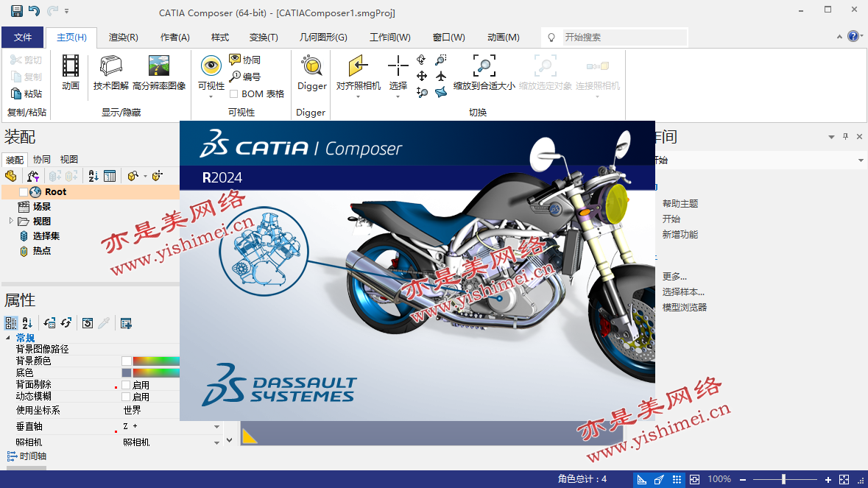Click the 选择样本... link
The image size is (868, 488).
pos(683,292)
